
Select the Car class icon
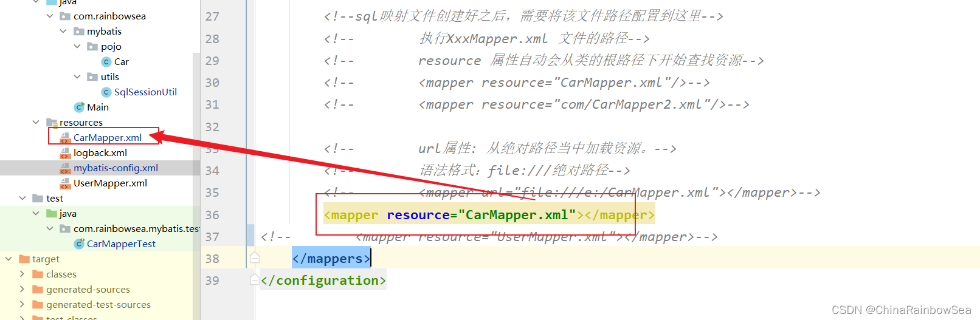click(106, 62)
